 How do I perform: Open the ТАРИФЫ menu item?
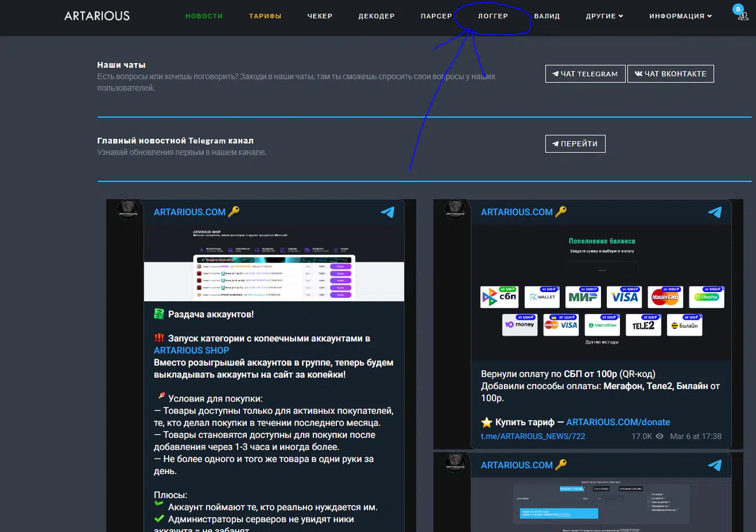tap(265, 16)
